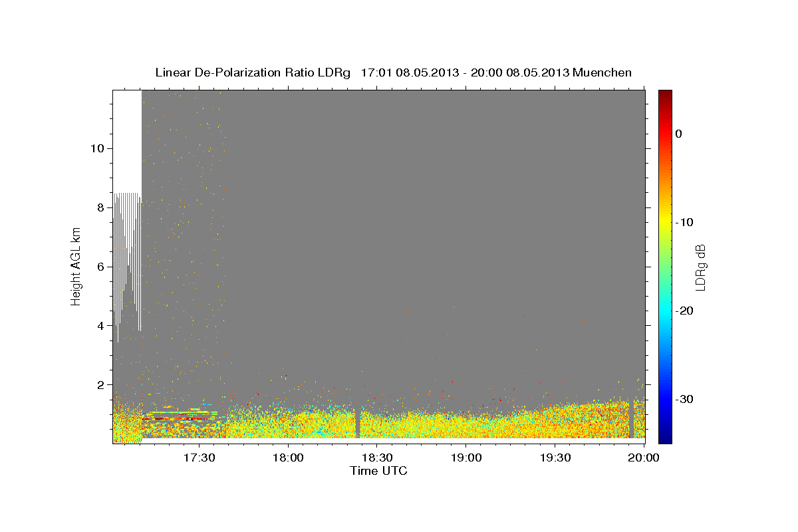
Task: Click the 18:00 time tick label
Action: [x=288, y=458]
